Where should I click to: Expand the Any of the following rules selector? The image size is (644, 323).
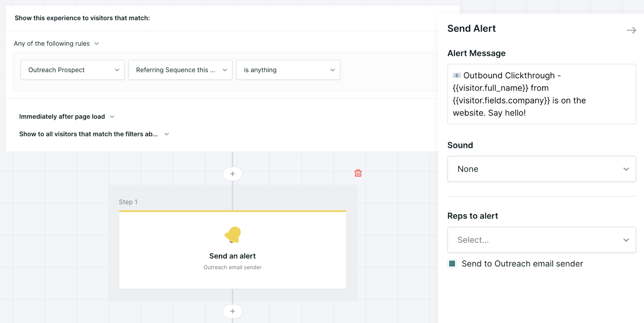pyautogui.click(x=56, y=43)
